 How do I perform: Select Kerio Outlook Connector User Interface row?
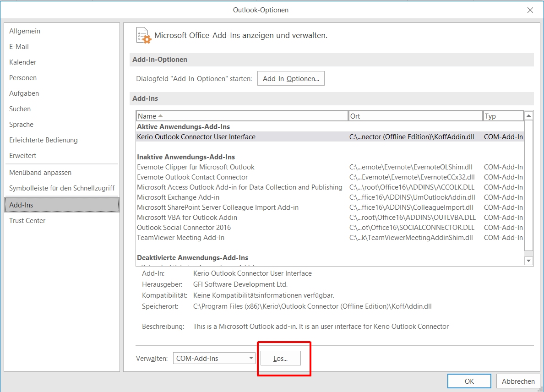330,136
